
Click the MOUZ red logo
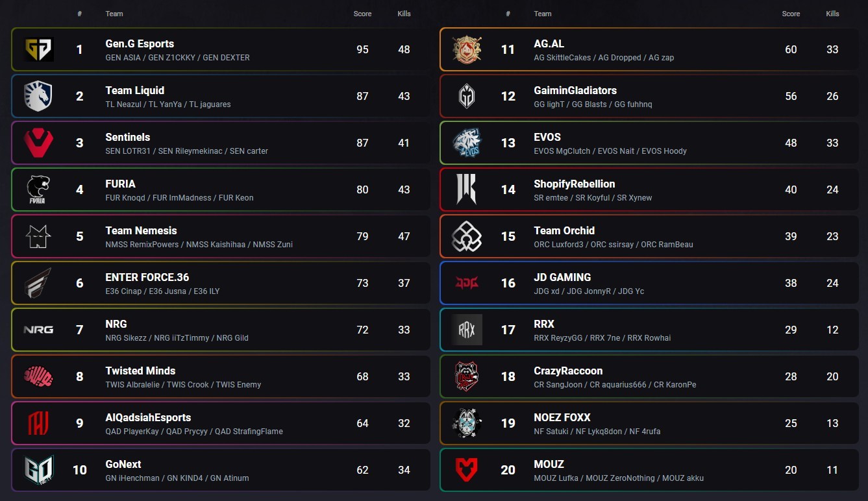tap(467, 470)
